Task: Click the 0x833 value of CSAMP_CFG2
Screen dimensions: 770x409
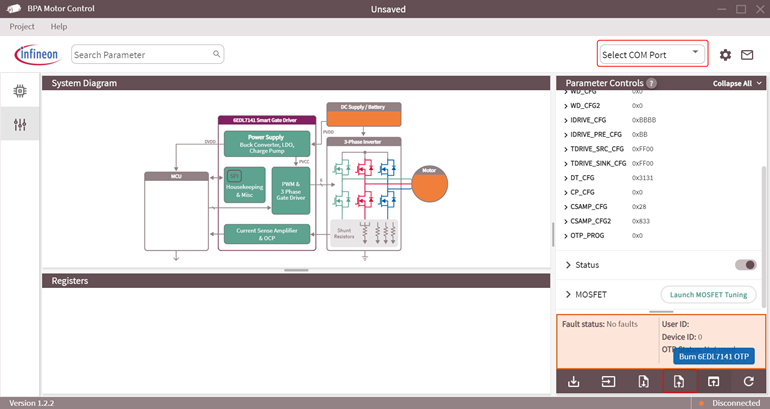Action: (640, 221)
